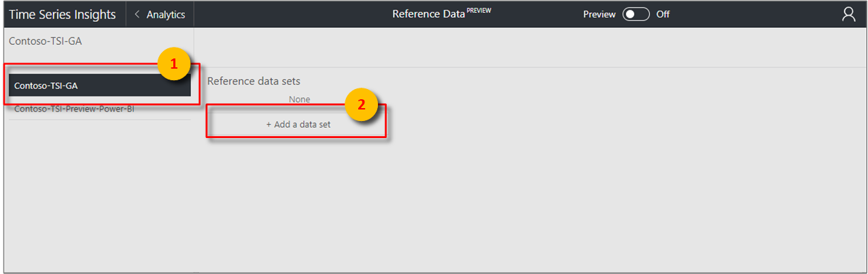Click the yellow callout badge numbered 1
Screen dimensions: 868x274
(173, 65)
